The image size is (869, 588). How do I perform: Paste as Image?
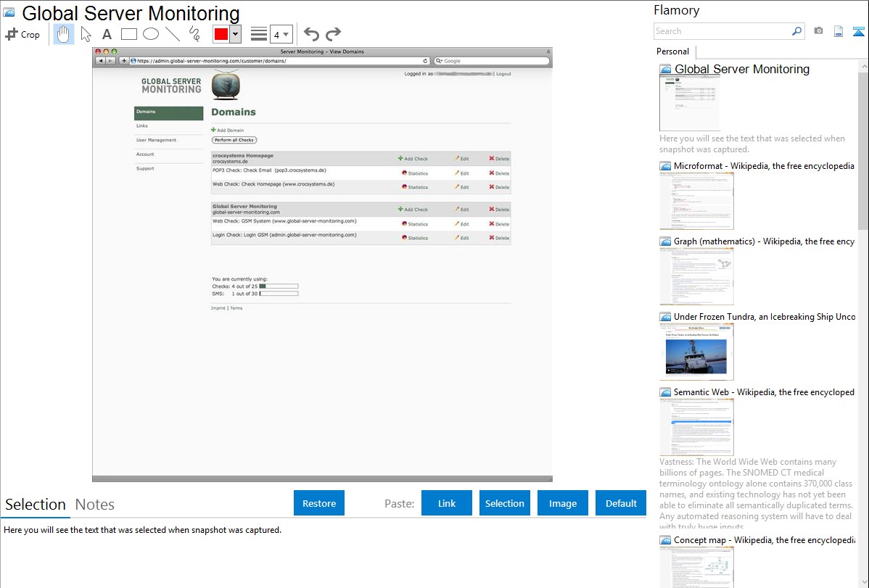[562, 503]
